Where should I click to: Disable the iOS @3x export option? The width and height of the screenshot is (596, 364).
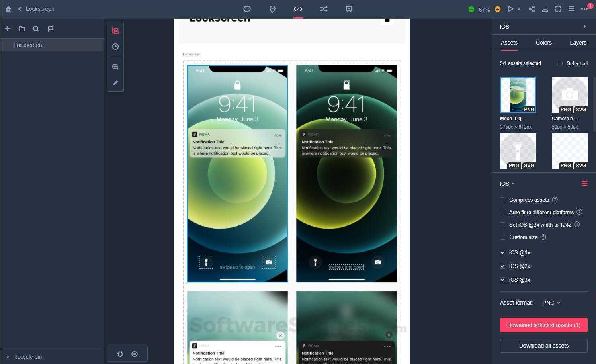tap(502, 280)
